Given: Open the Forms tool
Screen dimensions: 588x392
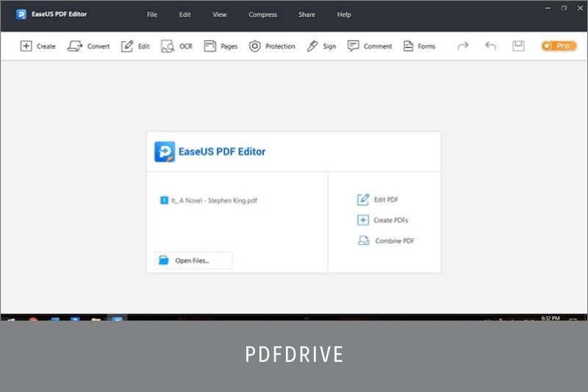Looking at the screenshot, I should click(x=419, y=46).
